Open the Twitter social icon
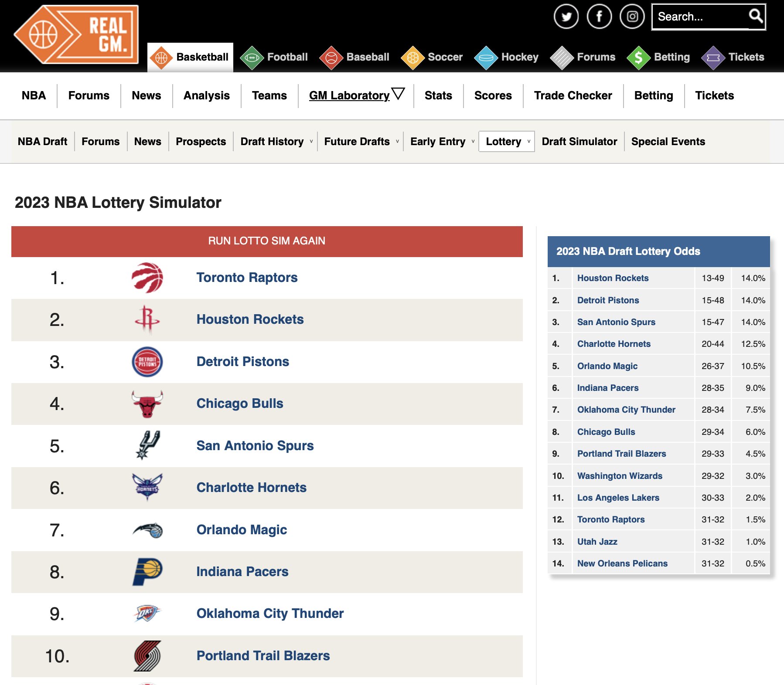The image size is (784, 685). pos(566,17)
